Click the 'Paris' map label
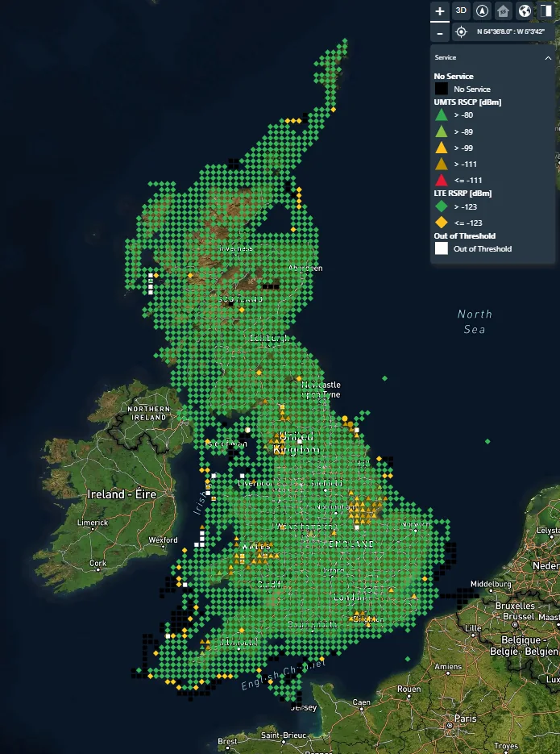This screenshot has width=560, height=754. point(466,719)
